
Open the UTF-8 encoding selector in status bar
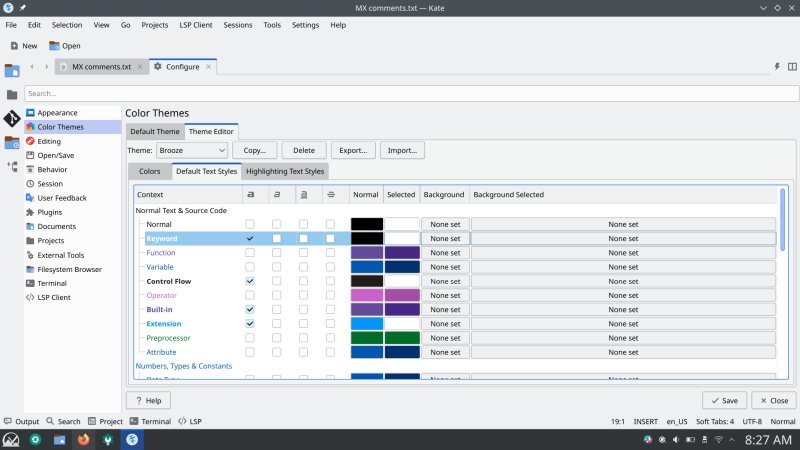tap(753, 422)
